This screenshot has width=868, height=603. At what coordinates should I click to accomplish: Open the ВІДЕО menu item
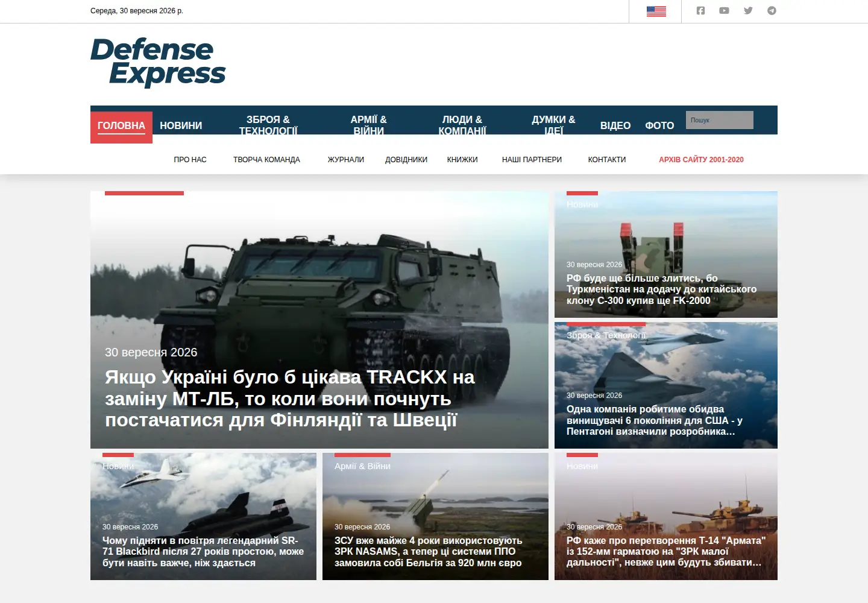[x=615, y=125]
